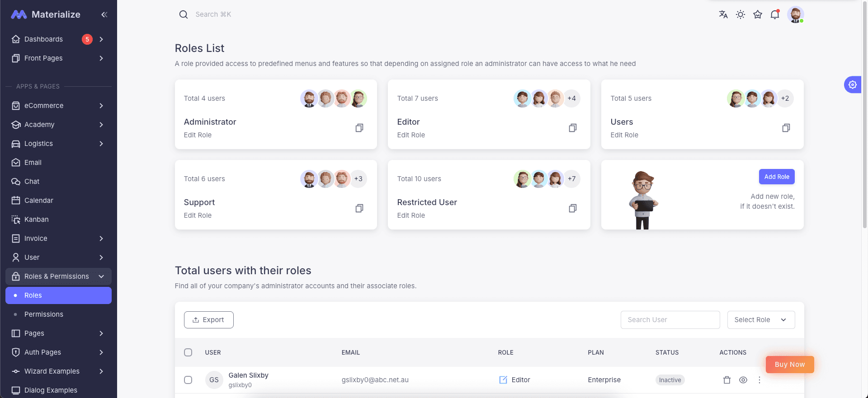Click the Search User input field
Screen dimensions: 868x398
coord(670,320)
